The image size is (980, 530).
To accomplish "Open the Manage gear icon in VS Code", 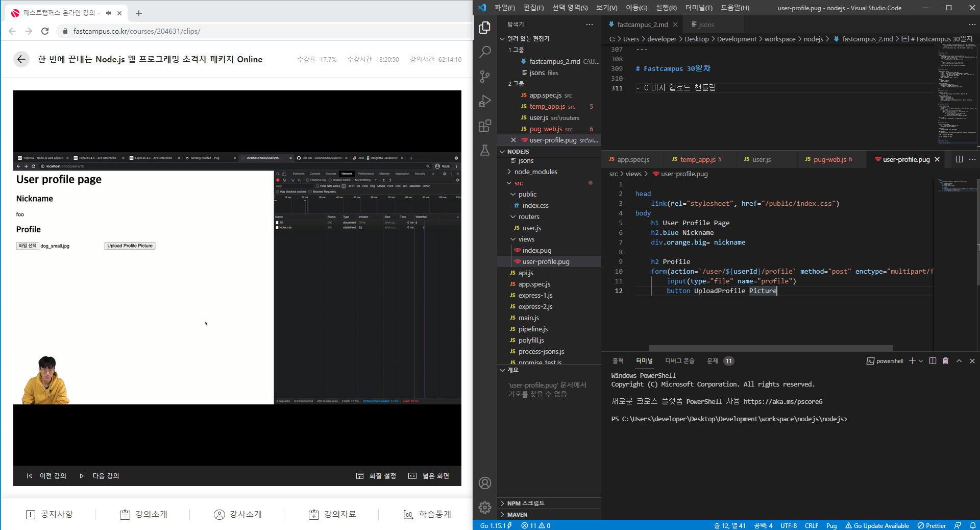I will 485,507.
